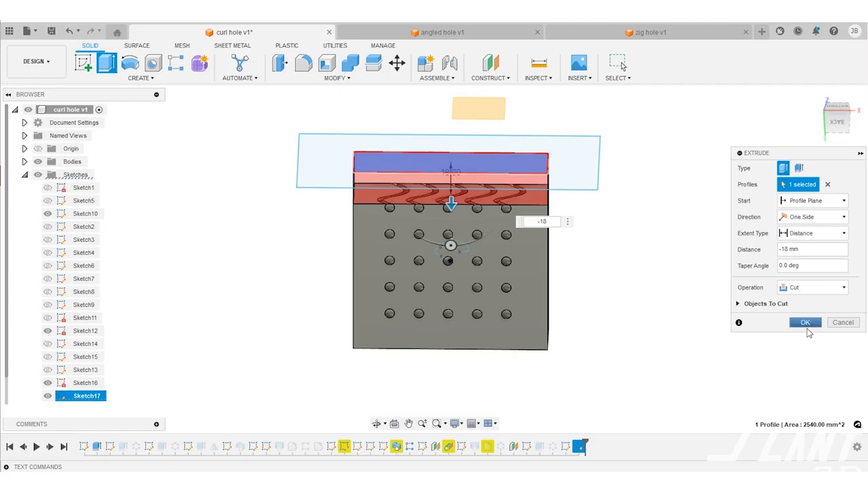Open timeline settings gear icon

point(857,447)
